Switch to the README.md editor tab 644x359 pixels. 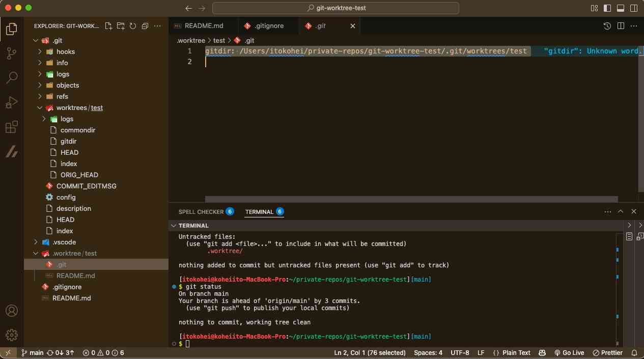pyautogui.click(x=204, y=26)
